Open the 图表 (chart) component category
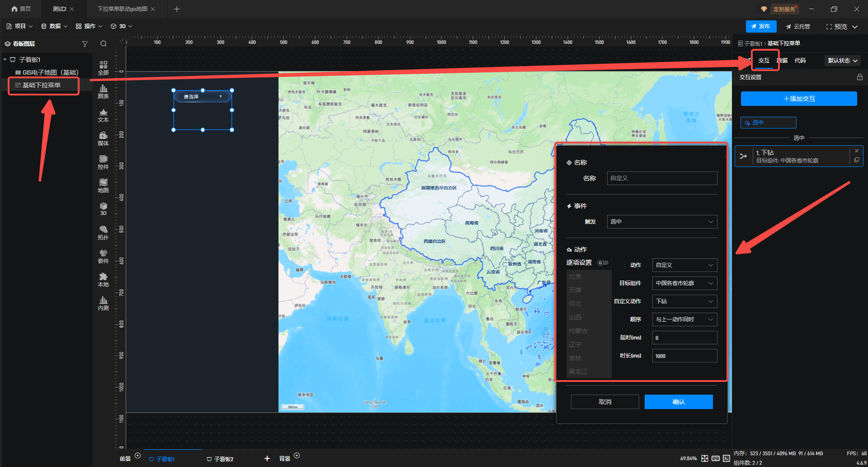The height and width of the screenshot is (467, 868). click(x=103, y=91)
